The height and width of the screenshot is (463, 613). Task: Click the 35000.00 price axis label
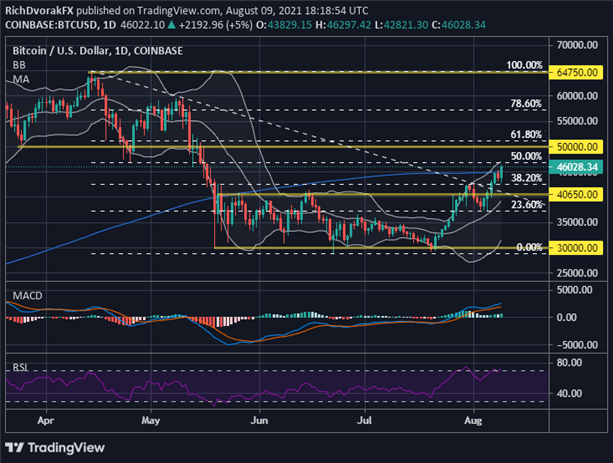point(577,222)
